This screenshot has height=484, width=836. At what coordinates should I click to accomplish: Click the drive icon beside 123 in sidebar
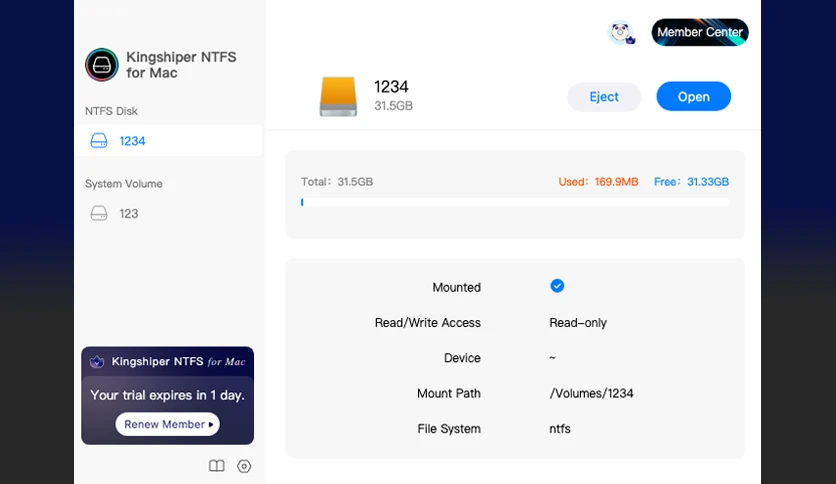[99, 214]
